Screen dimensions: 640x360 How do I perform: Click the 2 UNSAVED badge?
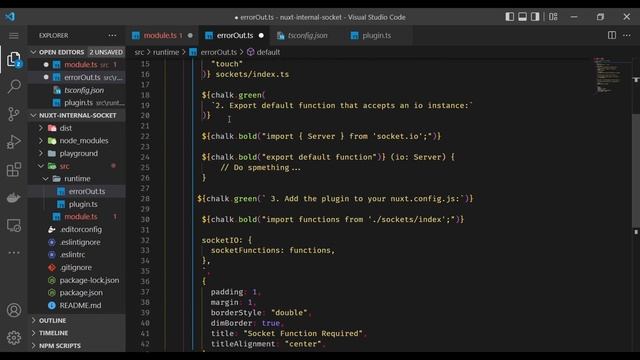(x=106, y=52)
